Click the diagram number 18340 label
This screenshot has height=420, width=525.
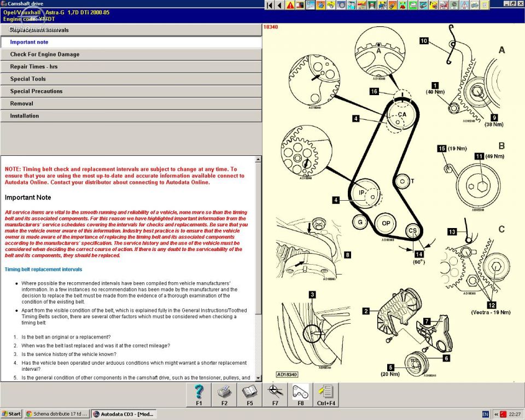pyautogui.click(x=271, y=27)
